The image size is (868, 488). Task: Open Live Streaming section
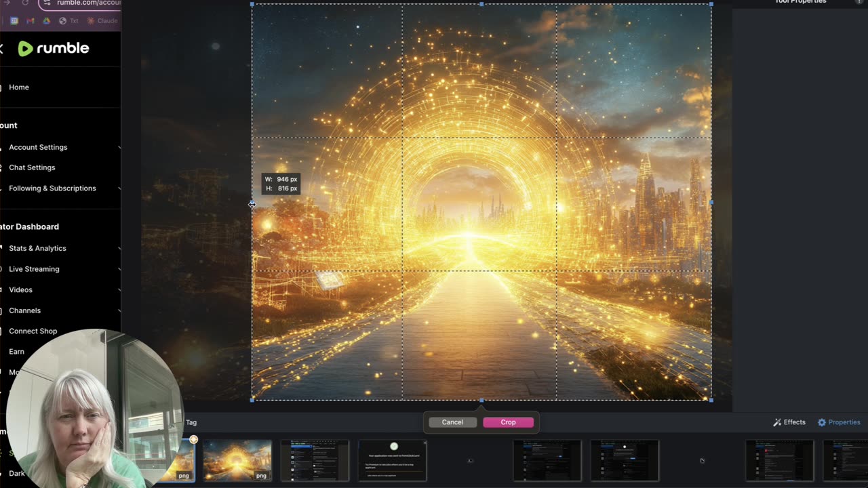tap(34, 269)
